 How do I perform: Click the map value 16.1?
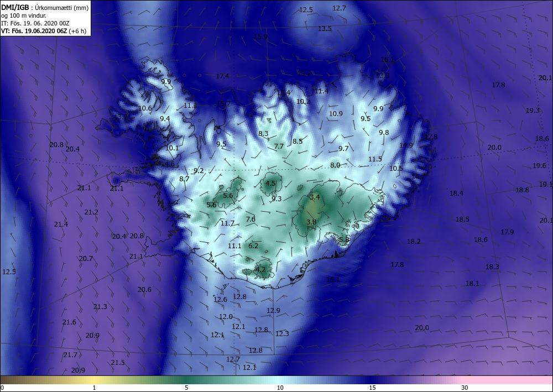(387, 60)
